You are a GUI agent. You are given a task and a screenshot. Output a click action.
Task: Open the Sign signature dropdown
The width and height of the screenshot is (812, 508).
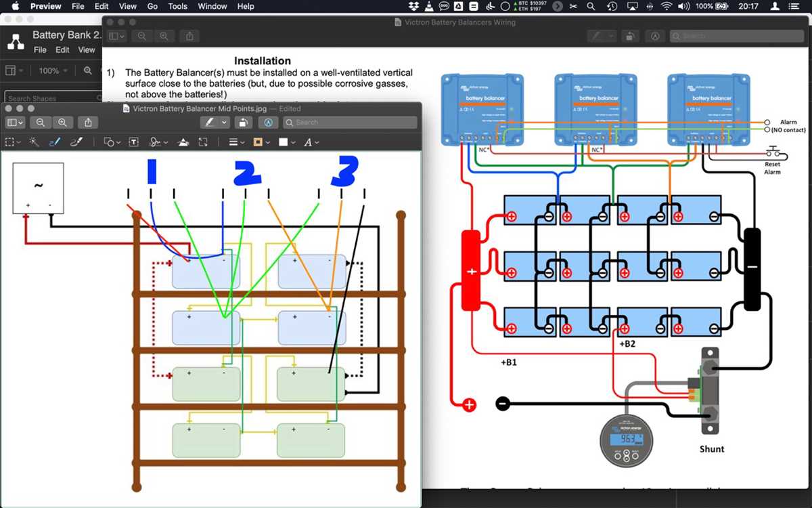(x=158, y=142)
